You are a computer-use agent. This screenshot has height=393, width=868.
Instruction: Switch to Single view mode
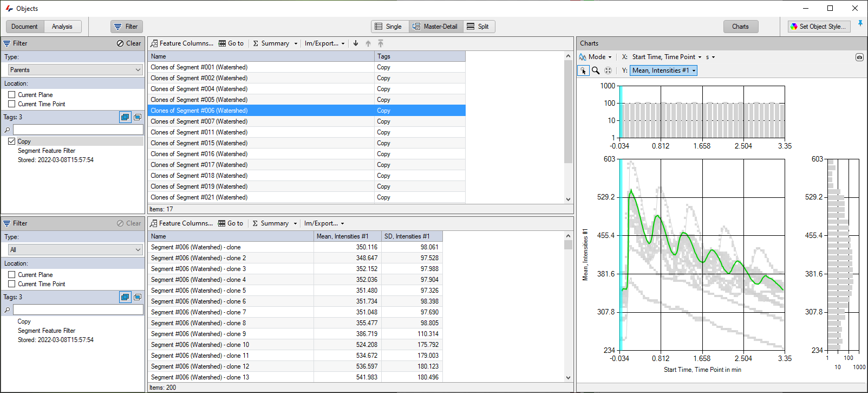(389, 27)
